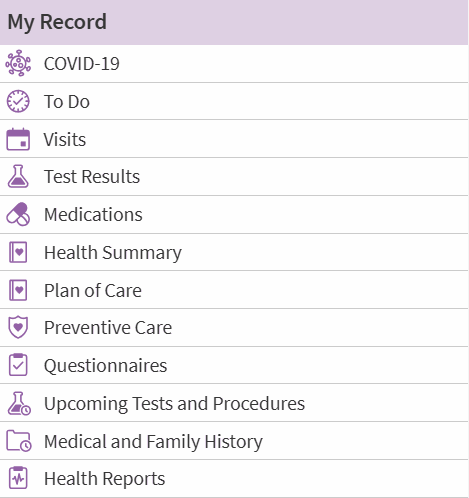
Task: Open the COVID-19 menu item
Action: (234, 64)
